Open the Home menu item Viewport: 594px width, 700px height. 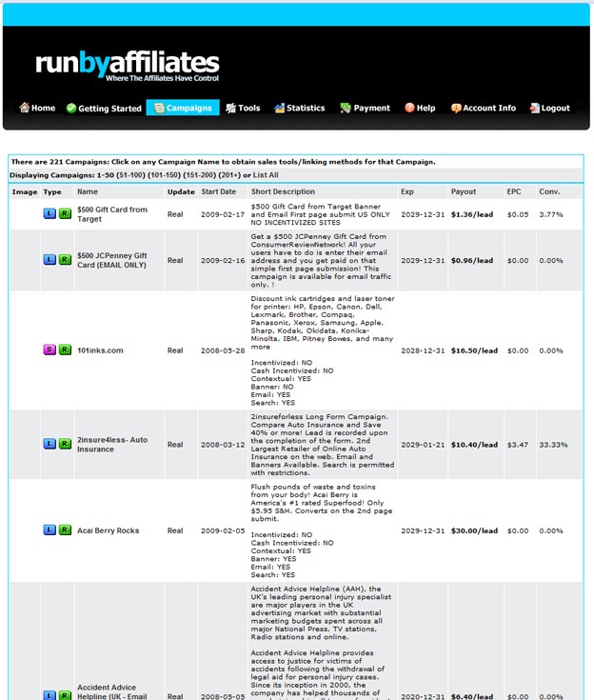(x=37, y=108)
